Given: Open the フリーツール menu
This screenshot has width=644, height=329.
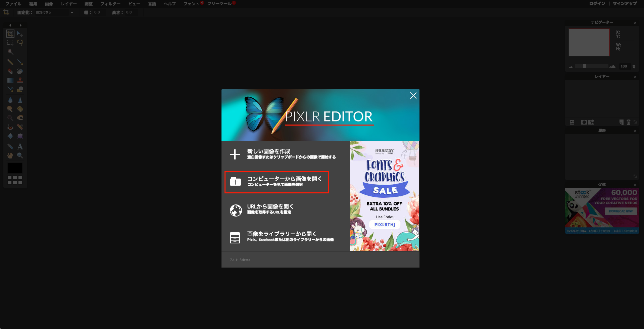Looking at the screenshot, I should [219, 4].
